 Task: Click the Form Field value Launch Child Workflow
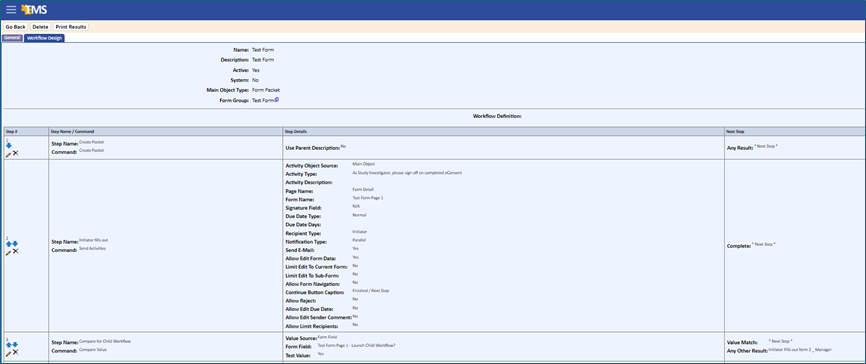(357, 345)
